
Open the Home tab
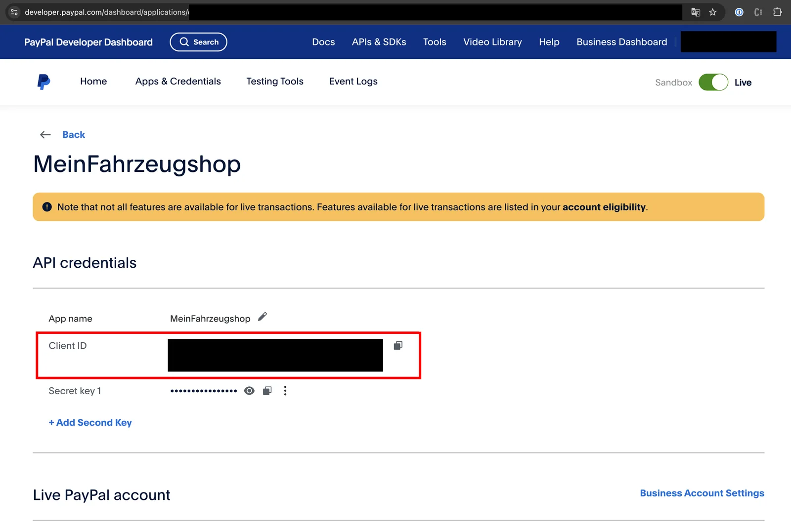pyautogui.click(x=93, y=82)
